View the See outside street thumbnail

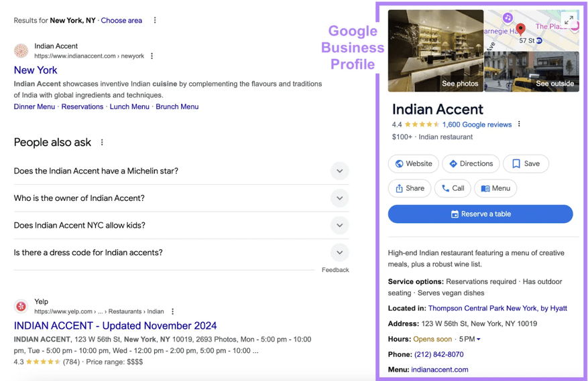(532, 72)
